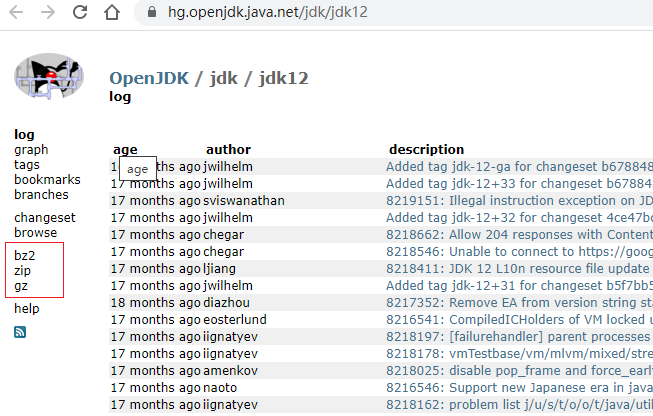Click the 'log' page subtitle heading
Viewport: 653px width, 416px height.
[120, 97]
